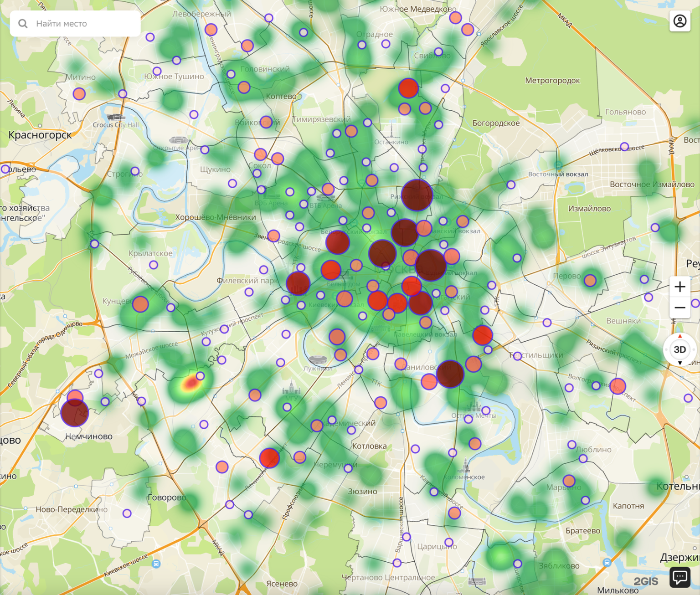
Task: Click the Вешняки district label
Action: coord(623,321)
